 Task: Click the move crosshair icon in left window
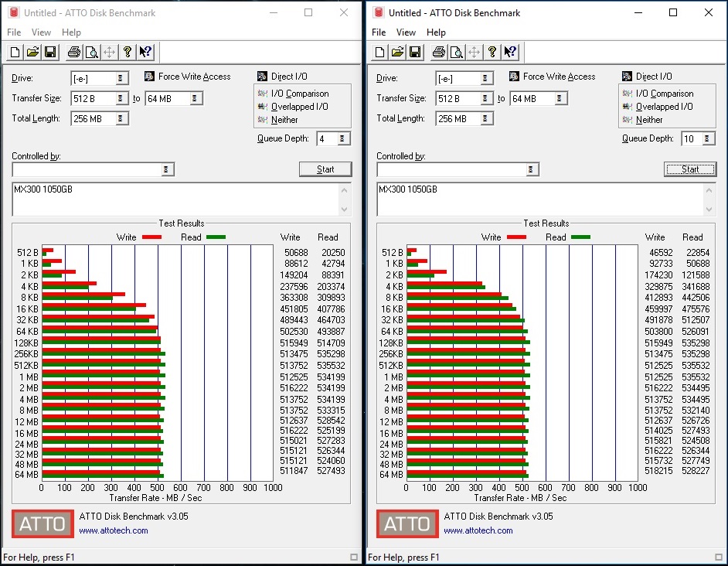tap(109, 52)
